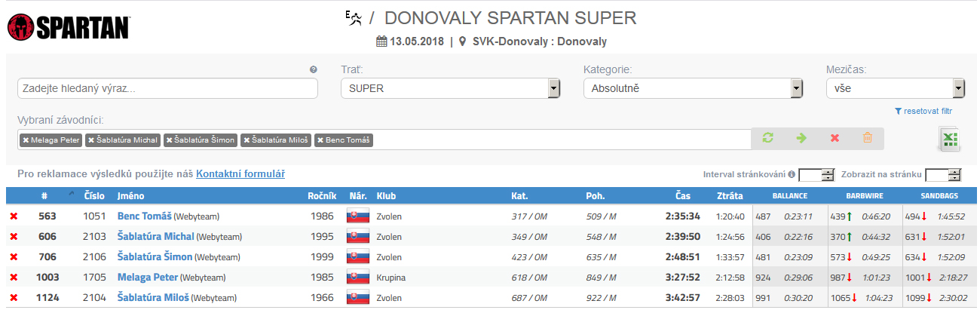The height and width of the screenshot is (310, 980).
Task: Remove Šablatúra Šimon tag from selected racers
Action: (170, 140)
